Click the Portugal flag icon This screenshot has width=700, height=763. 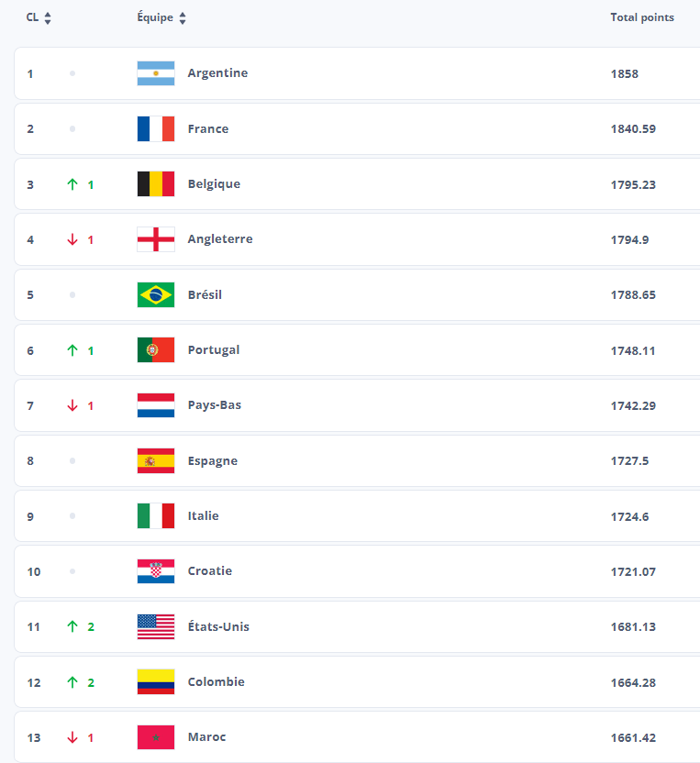coord(155,349)
